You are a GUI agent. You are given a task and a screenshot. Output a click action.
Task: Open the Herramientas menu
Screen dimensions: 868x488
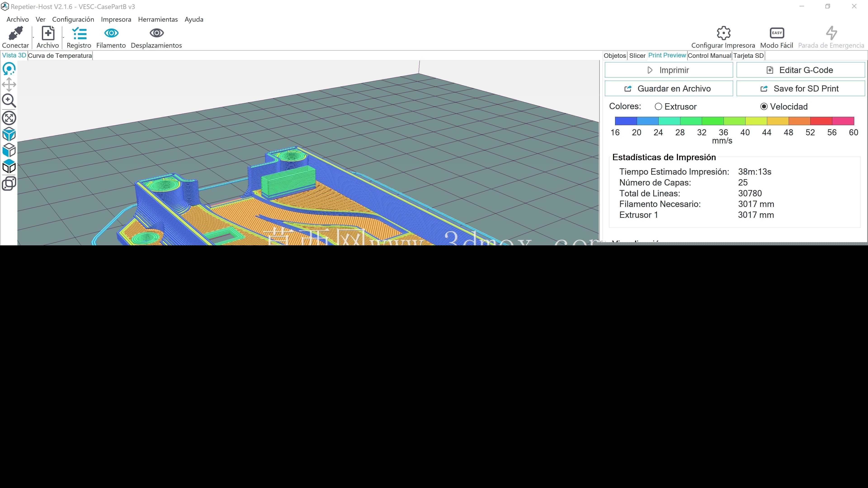pos(158,19)
